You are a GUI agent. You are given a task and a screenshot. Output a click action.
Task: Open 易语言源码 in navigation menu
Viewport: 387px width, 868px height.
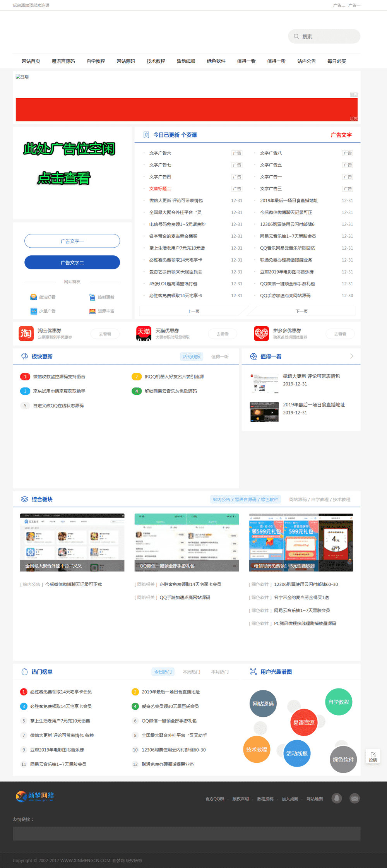point(63,61)
